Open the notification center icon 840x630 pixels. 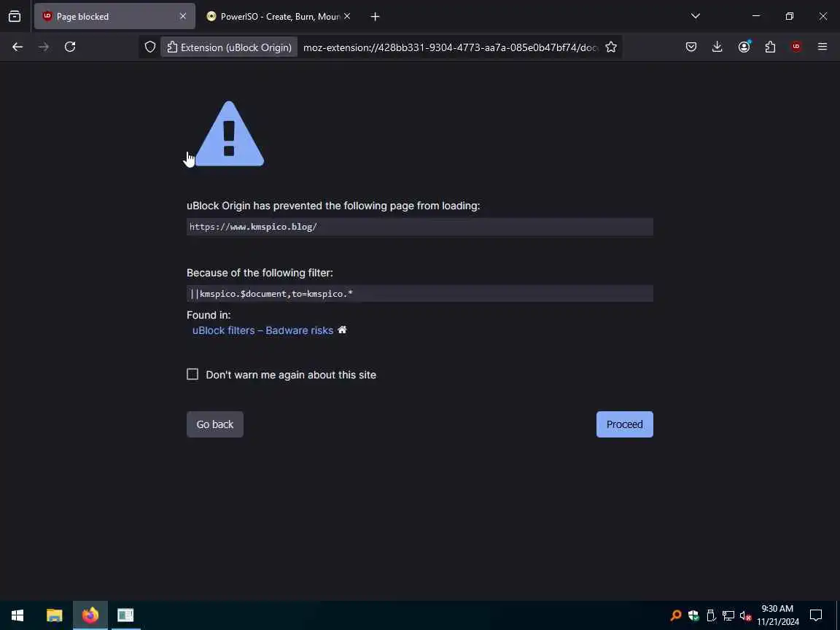click(x=816, y=615)
